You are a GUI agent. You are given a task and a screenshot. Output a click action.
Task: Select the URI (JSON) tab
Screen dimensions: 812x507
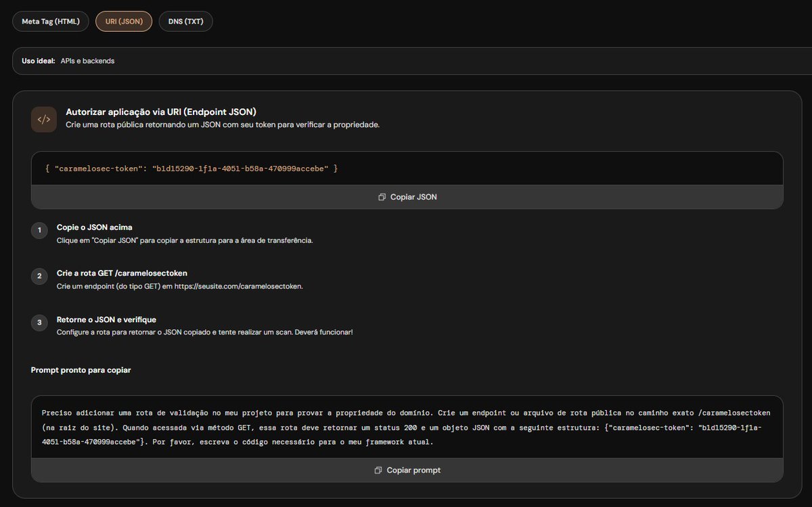pos(124,21)
